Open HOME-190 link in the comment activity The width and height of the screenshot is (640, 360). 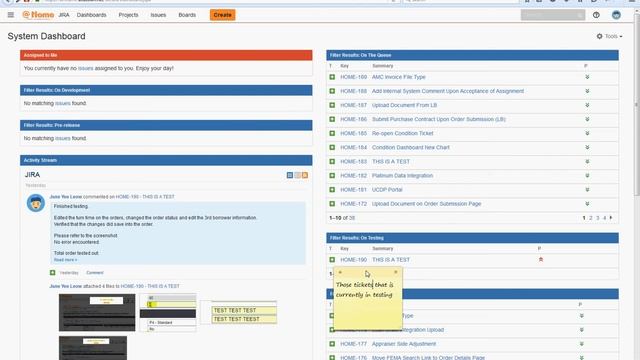click(x=145, y=197)
